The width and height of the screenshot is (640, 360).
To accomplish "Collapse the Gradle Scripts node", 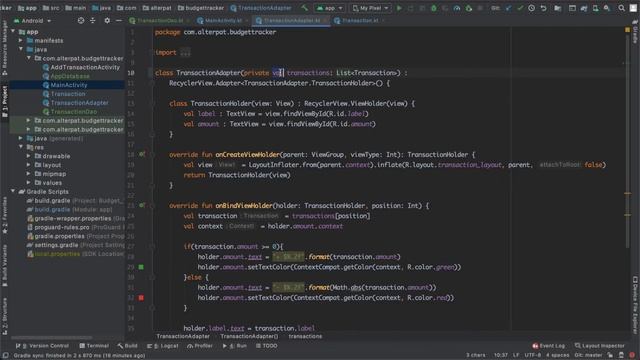I will pos(13,191).
